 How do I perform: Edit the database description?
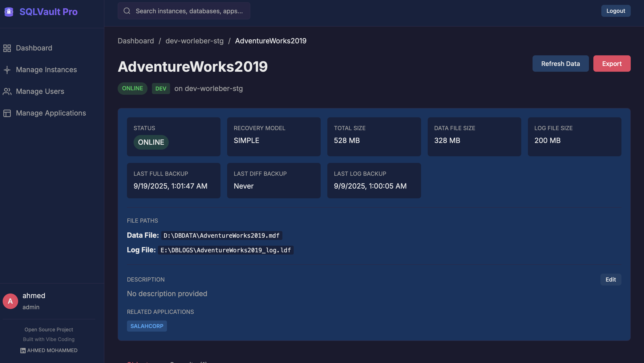click(611, 280)
